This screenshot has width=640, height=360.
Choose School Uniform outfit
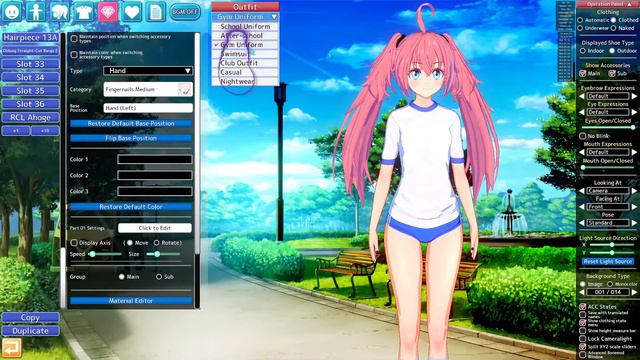tap(245, 26)
